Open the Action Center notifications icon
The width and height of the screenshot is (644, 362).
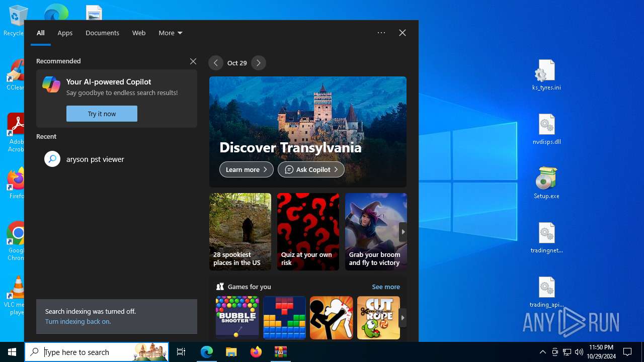click(x=627, y=352)
